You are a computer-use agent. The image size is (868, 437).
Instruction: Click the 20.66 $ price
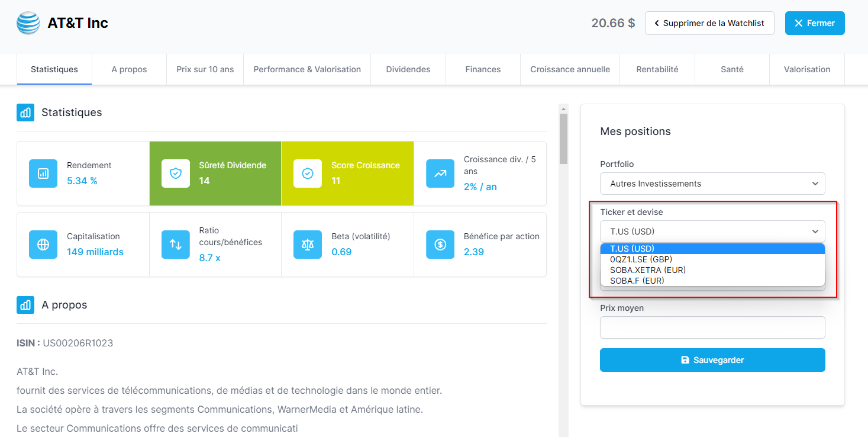coord(613,23)
